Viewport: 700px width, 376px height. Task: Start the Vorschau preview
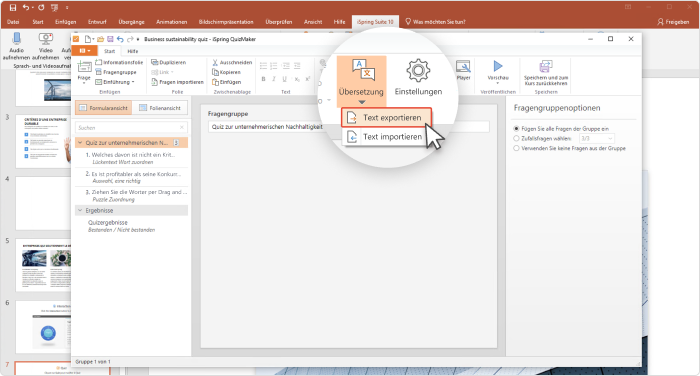[498, 71]
